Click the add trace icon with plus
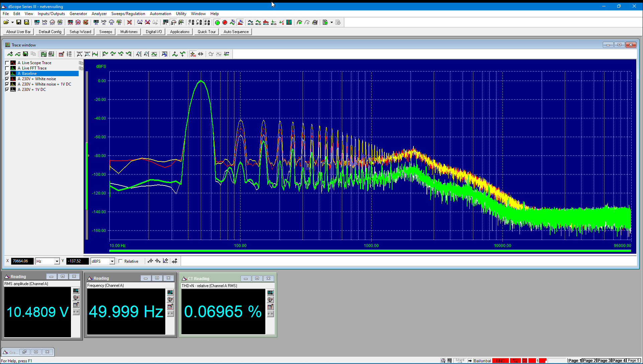The height and width of the screenshot is (364, 643). pos(10,54)
